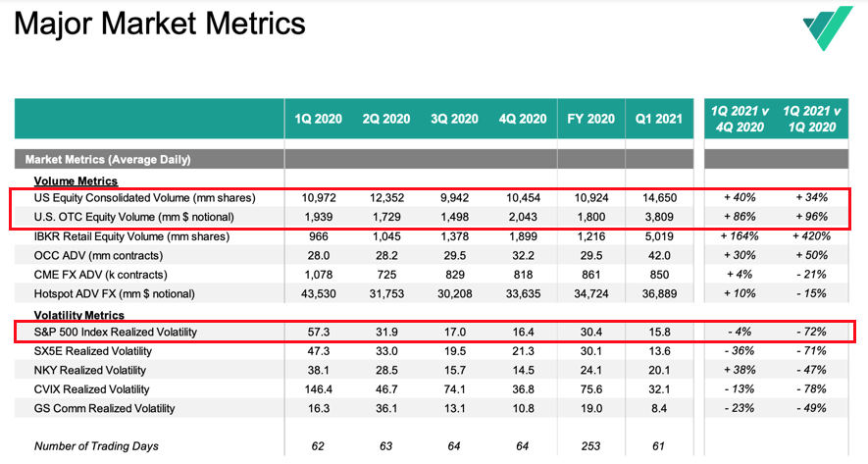This screenshot has height=464, width=868.
Task: Click the 10,972 US Equity value
Action: coord(319,198)
